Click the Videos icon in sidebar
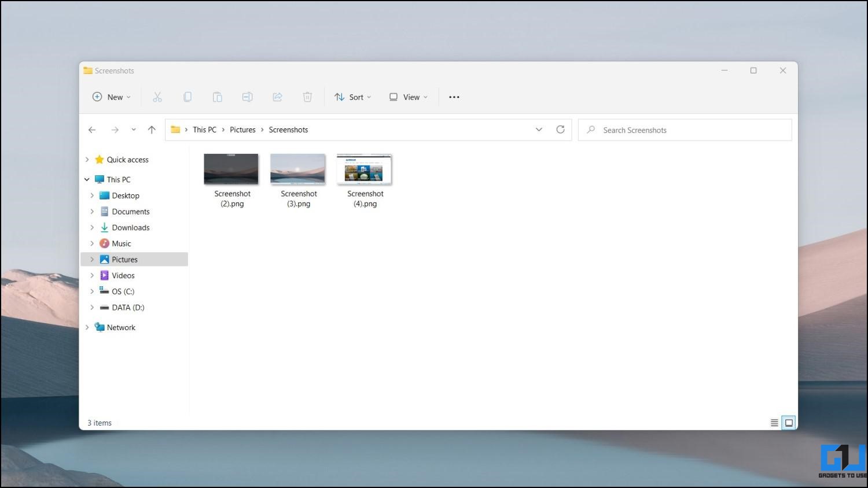The width and height of the screenshot is (868, 488). [x=104, y=275]
